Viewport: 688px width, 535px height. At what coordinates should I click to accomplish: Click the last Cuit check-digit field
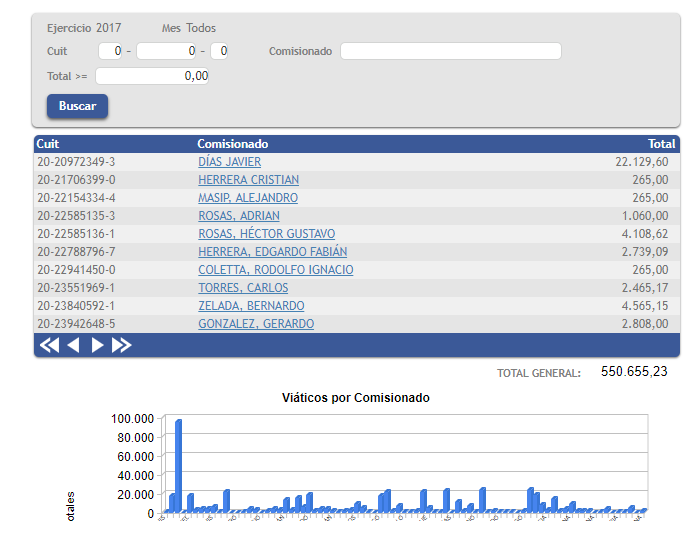(219, 51)
